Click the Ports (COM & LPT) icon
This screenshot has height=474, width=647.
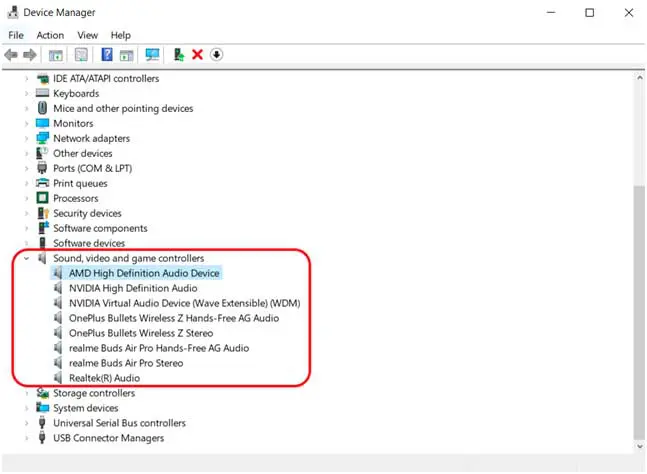coord(42,168)
